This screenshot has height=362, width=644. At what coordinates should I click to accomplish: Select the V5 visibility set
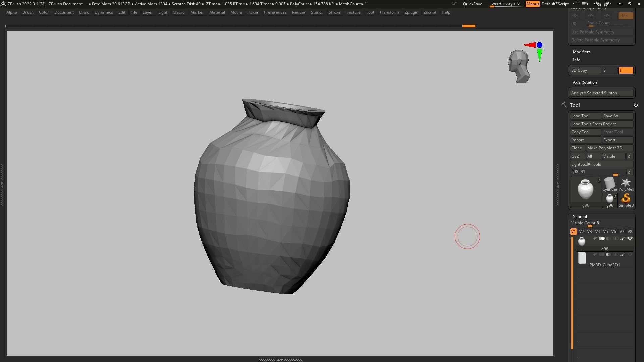click(x=605, y=232)
